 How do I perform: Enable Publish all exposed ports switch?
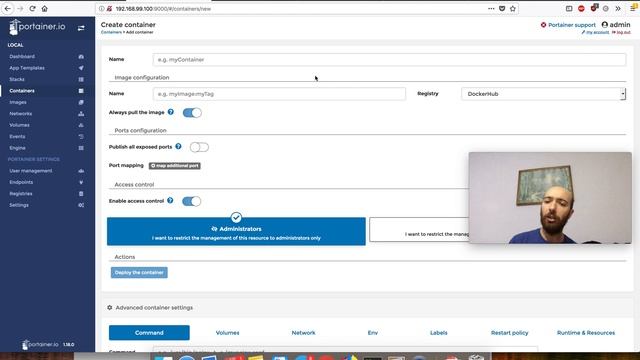click(199, 147)
